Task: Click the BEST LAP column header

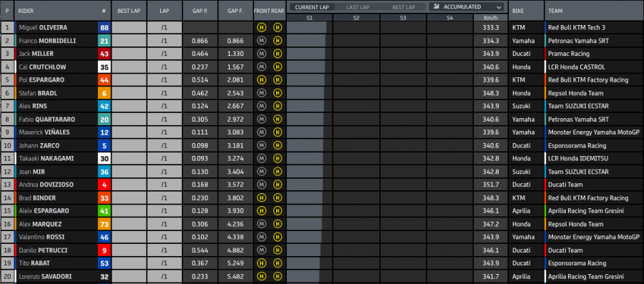Action: pos(129,11)
